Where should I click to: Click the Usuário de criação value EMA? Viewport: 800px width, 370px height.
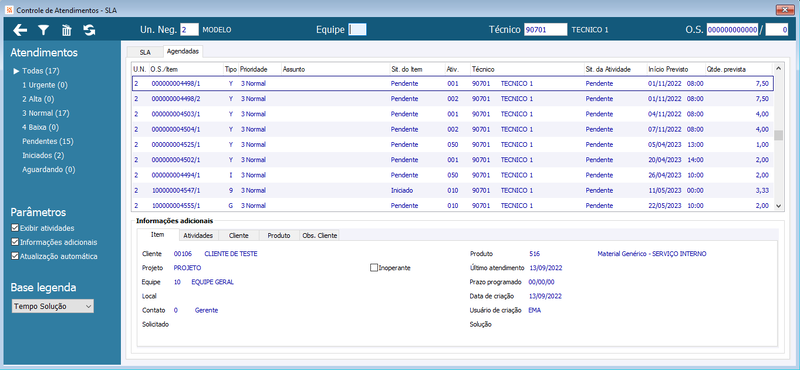click(x=535, y=310)
